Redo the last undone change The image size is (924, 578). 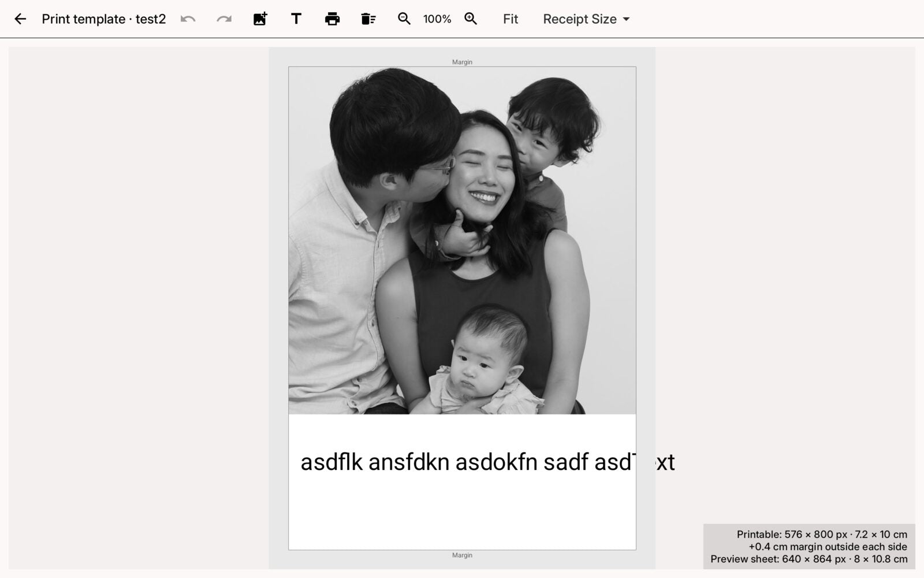tap(224, 19)
